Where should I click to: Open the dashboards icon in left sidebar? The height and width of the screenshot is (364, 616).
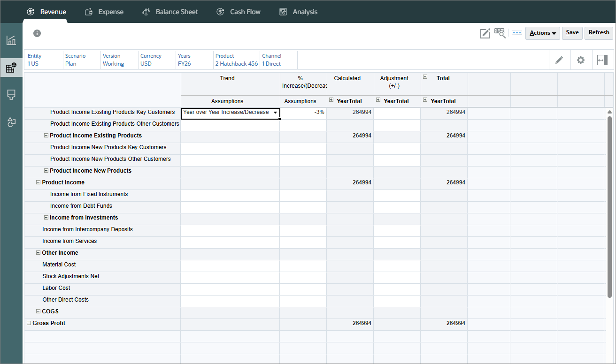coord(11,40)
